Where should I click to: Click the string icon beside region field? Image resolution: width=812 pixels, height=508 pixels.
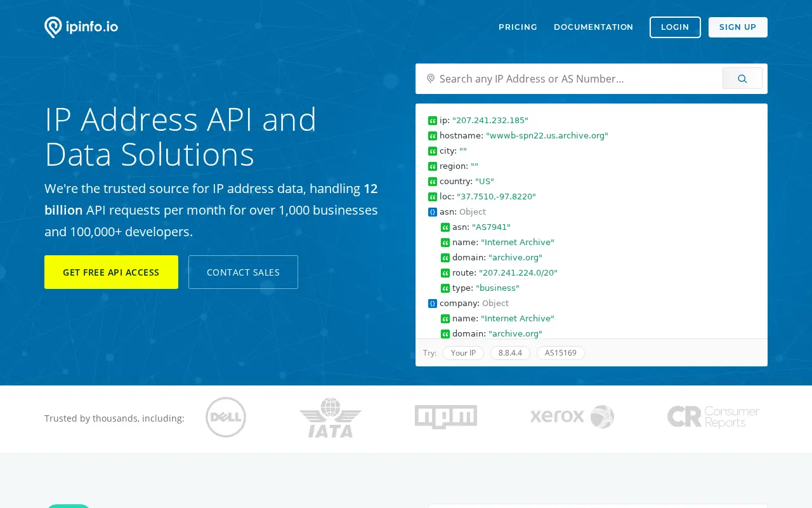(433, 166)
